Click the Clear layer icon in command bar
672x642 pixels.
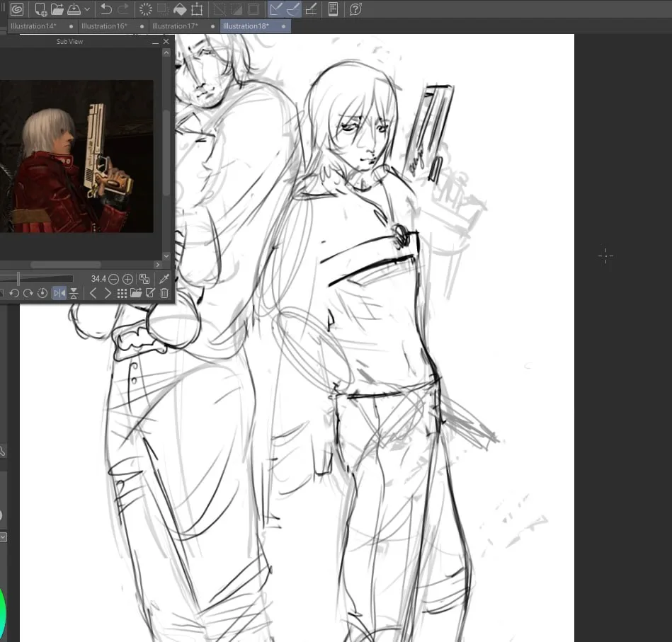pyautogui.click(x=146, y=9)
